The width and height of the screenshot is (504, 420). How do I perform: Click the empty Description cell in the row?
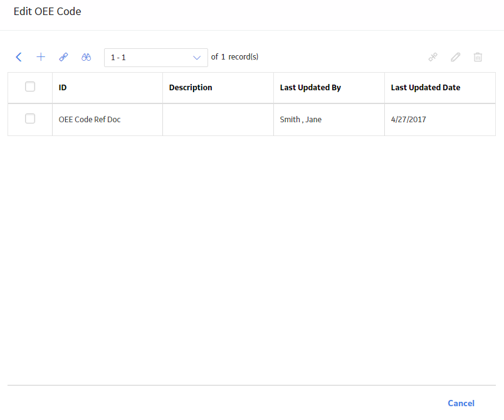(218, 120)
